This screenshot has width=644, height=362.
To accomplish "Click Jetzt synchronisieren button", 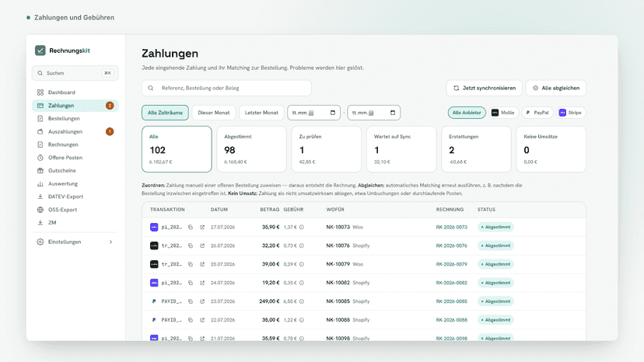I will point(485,89).
